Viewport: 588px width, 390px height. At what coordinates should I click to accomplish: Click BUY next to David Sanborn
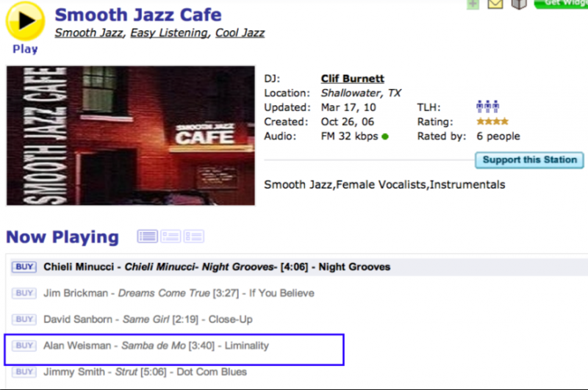24,319
